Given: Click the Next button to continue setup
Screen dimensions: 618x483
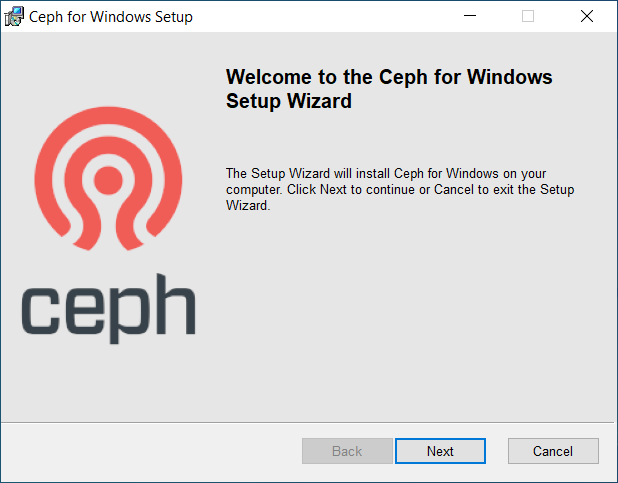Looking at the screenshot, I should 440,451.
